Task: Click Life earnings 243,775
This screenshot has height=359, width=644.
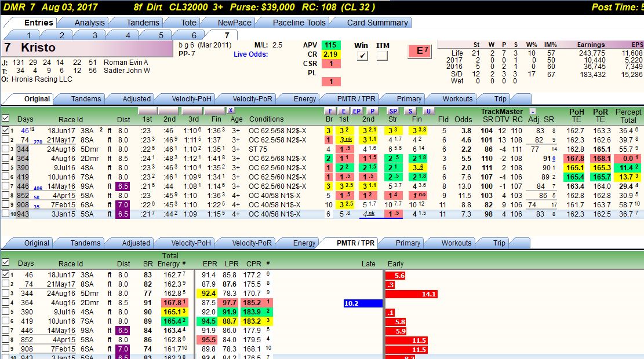Action: point(592,53)
